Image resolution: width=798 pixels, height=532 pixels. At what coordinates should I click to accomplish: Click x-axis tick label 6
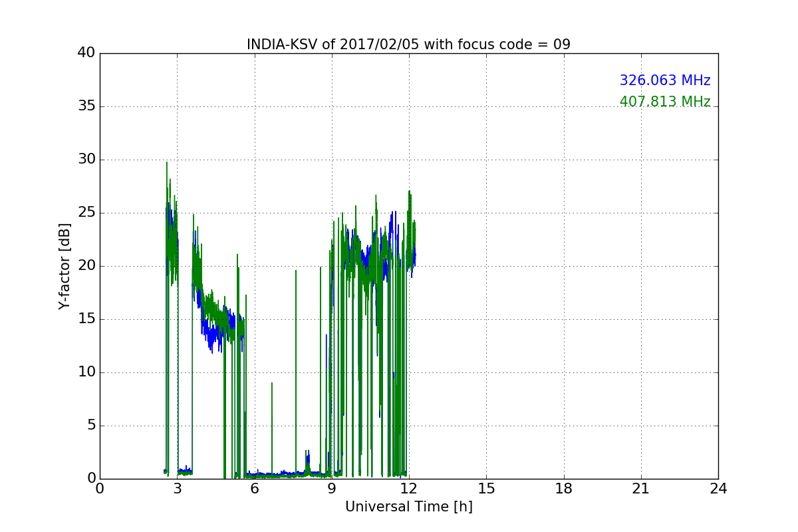[x=254, y=489]
